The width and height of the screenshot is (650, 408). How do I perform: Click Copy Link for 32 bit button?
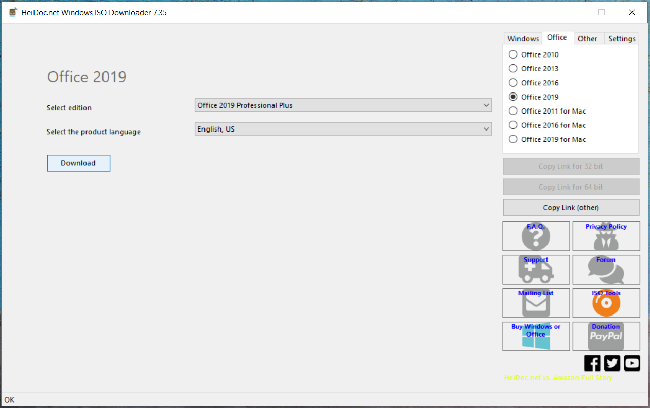click(x=571, y=166)
